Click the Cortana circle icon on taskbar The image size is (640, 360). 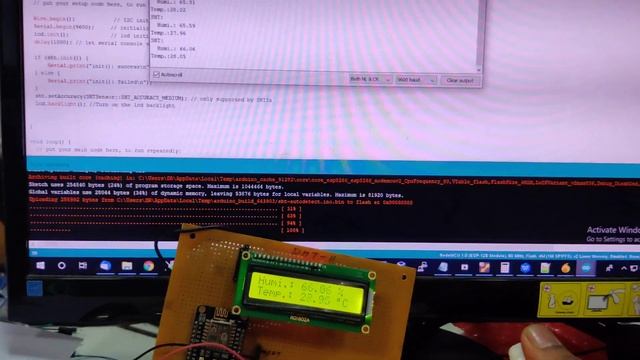click(x=62, y=266)
